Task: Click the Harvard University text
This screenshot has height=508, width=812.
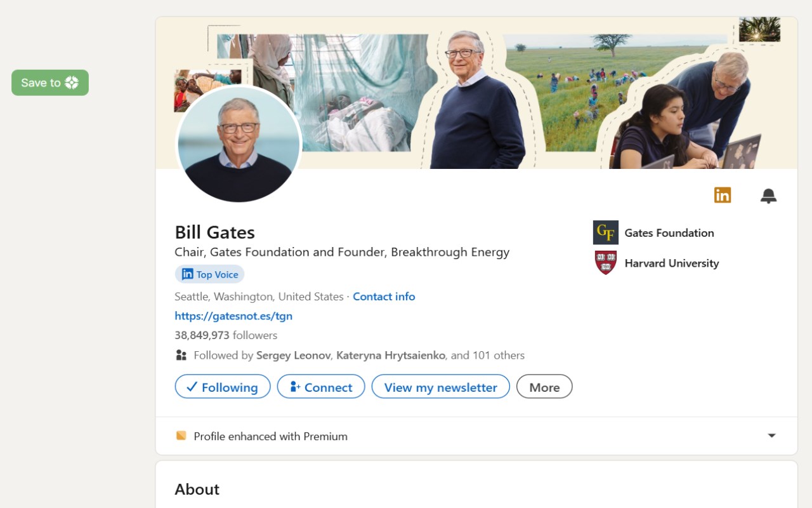Action: point(671,263)
